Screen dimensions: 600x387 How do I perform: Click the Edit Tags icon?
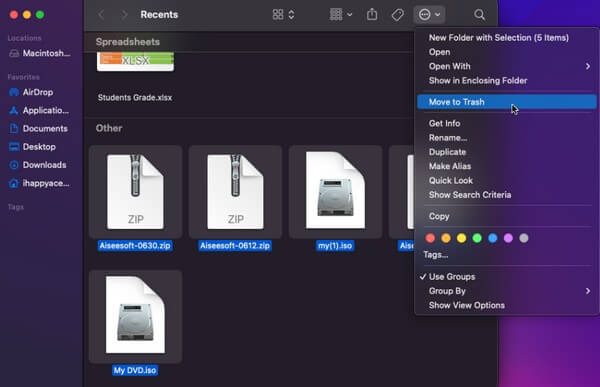[x=398, y=15]
